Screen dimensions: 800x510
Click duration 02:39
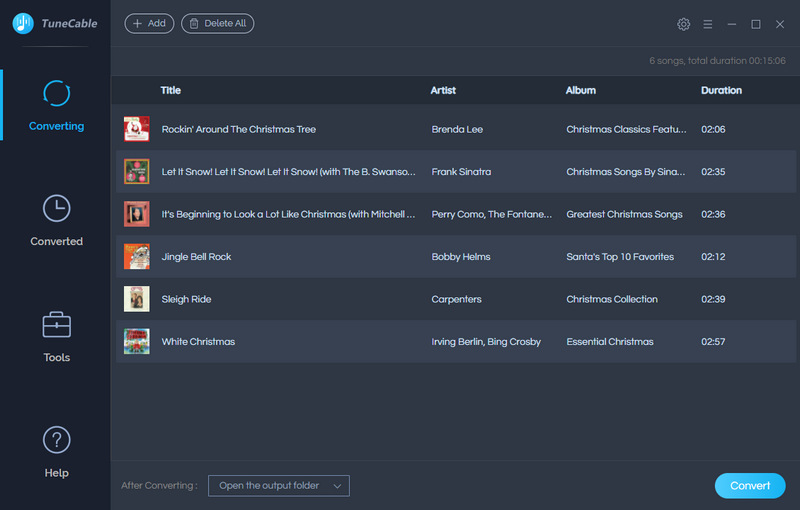(713, 299)
